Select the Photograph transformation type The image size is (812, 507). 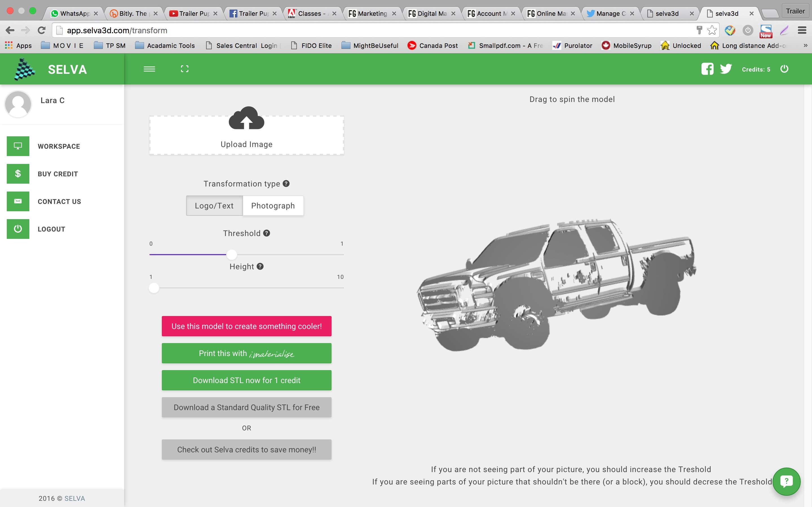coord(272,206)
